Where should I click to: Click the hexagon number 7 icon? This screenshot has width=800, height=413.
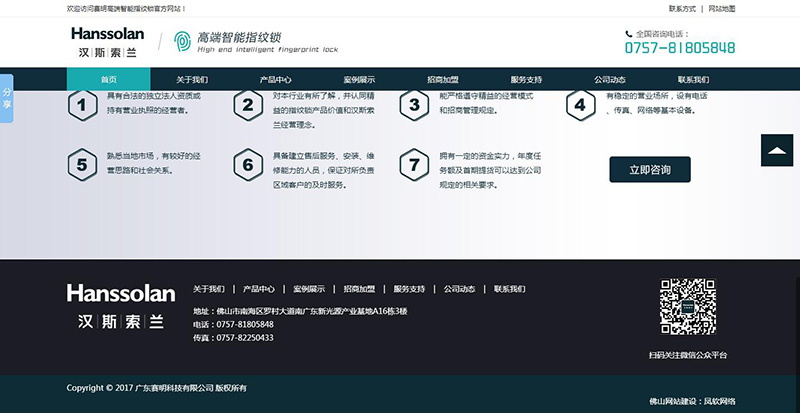click(414, 165)
